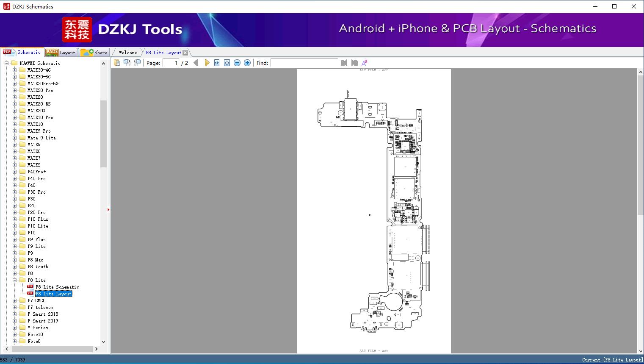
Task: Expand the P30 folder
Action: [x=15, y=199]
